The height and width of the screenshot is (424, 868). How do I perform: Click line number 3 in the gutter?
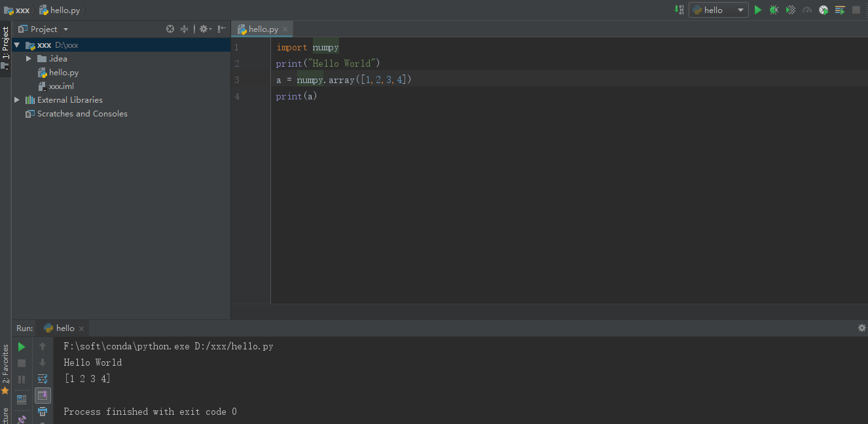click(236, 80)
